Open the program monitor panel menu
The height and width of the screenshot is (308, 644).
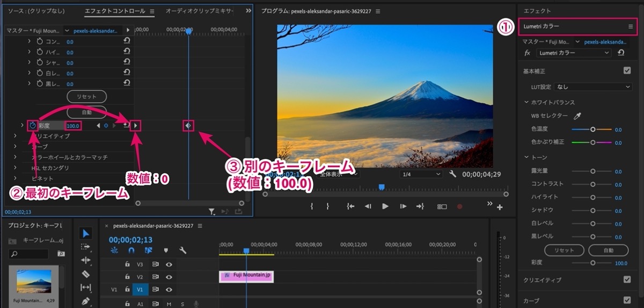(x=378, y=11)
